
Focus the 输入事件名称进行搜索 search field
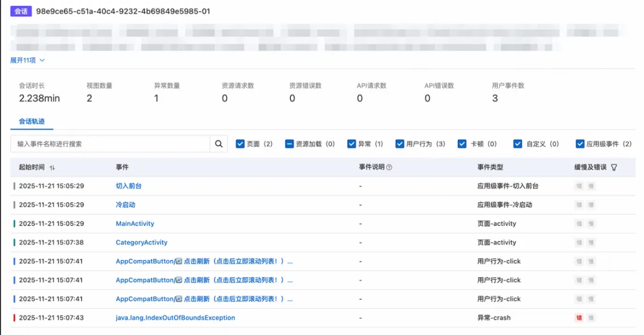click(110, 144)
